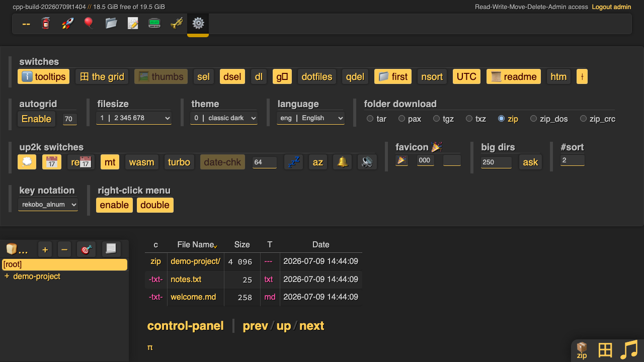Open the red balloon basic uploader
The height and width of the screenshot is (362, 644).
(89, 24)
